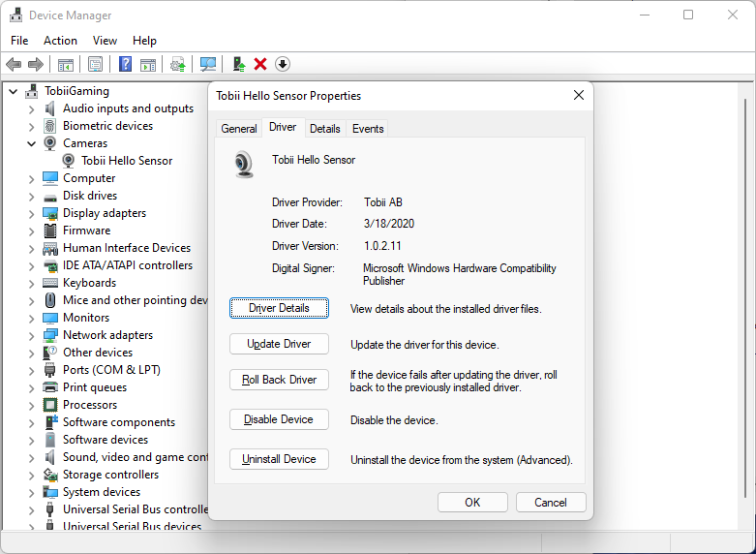This screenshot has width=756, height=554.
Task: Click the Network adapters icon
Action: tap(50, 335)
